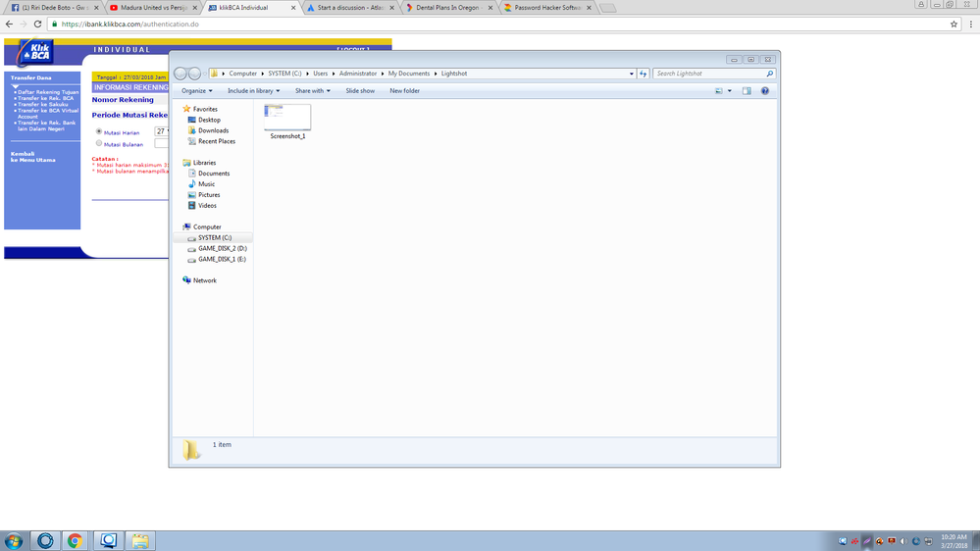Click the red monitor tray icon
980x551 pixels.
pos(892,541)
